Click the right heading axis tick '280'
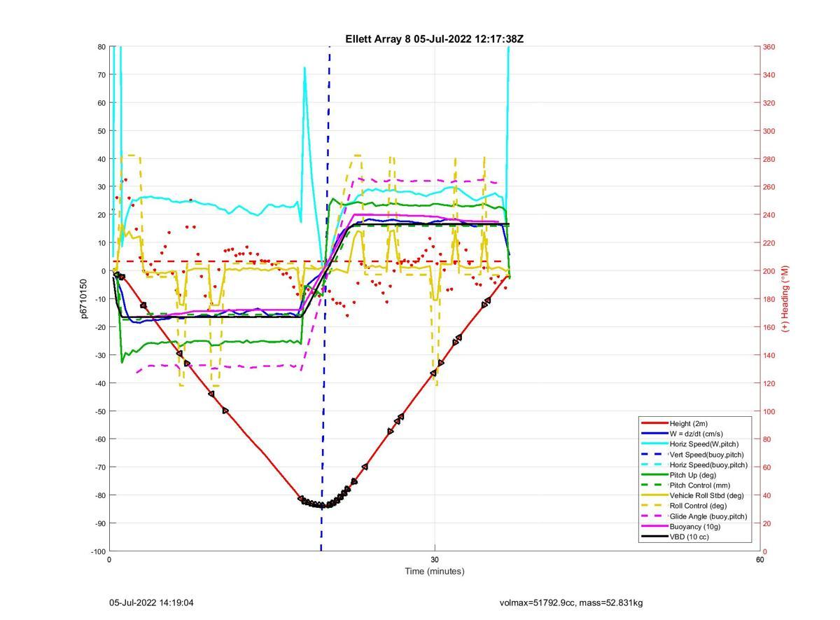840x620 pixels. (769, 159)
